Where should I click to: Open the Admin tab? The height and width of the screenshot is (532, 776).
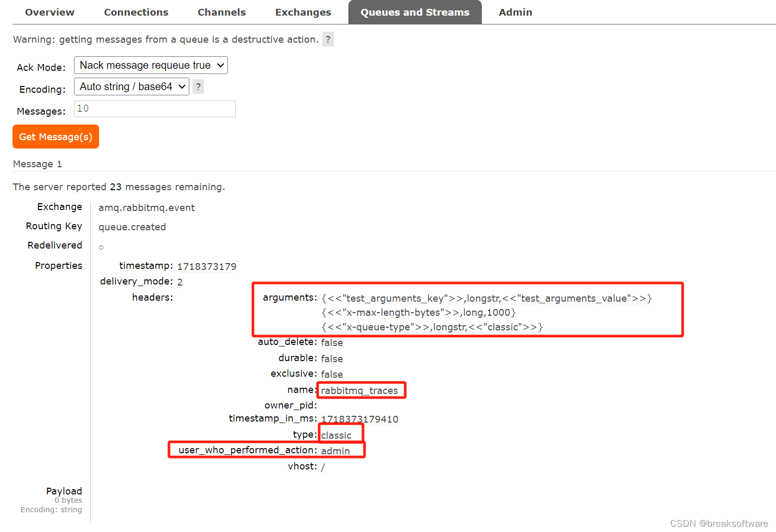point(515,12)
